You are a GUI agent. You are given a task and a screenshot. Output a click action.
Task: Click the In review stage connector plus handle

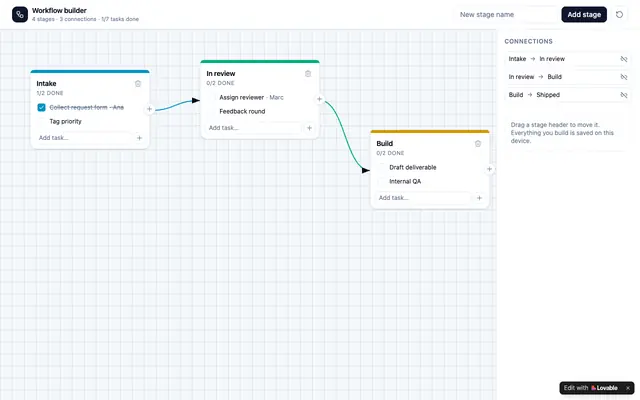pyautogui.click(x=320, y=99)
